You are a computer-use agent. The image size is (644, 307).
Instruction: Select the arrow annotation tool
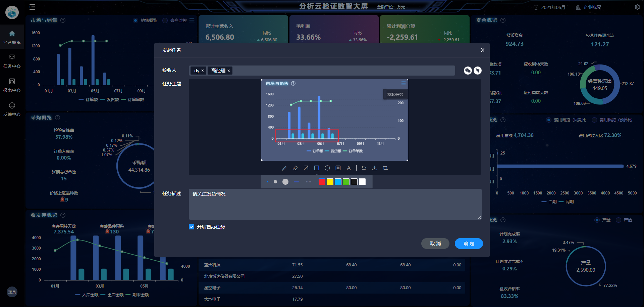click(x=306, y=168)
